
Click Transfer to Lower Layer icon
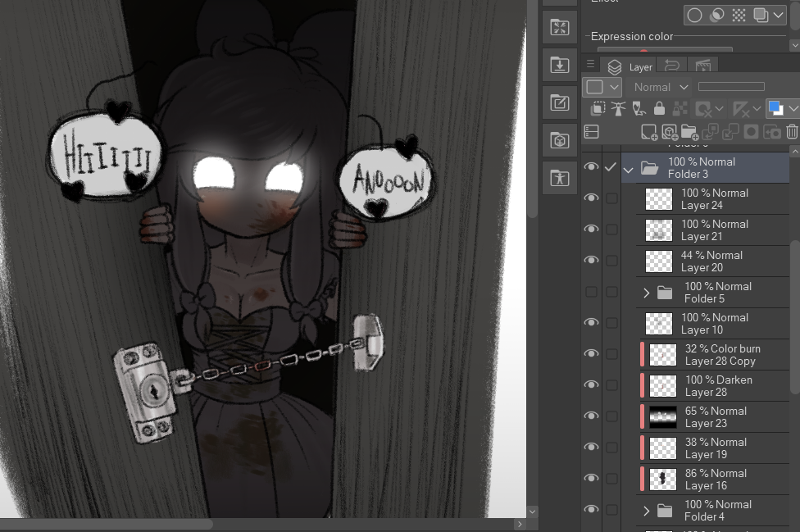710,132
